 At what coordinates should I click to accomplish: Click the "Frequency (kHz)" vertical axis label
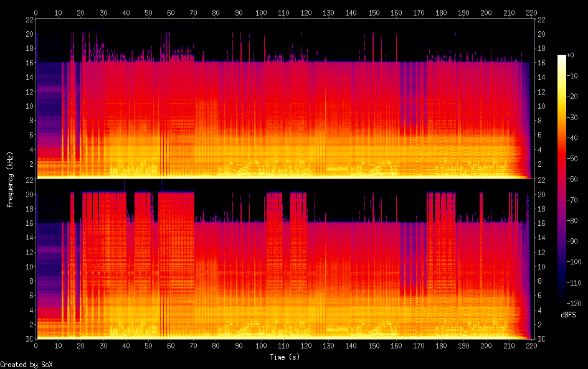click(x=10, y=179)
